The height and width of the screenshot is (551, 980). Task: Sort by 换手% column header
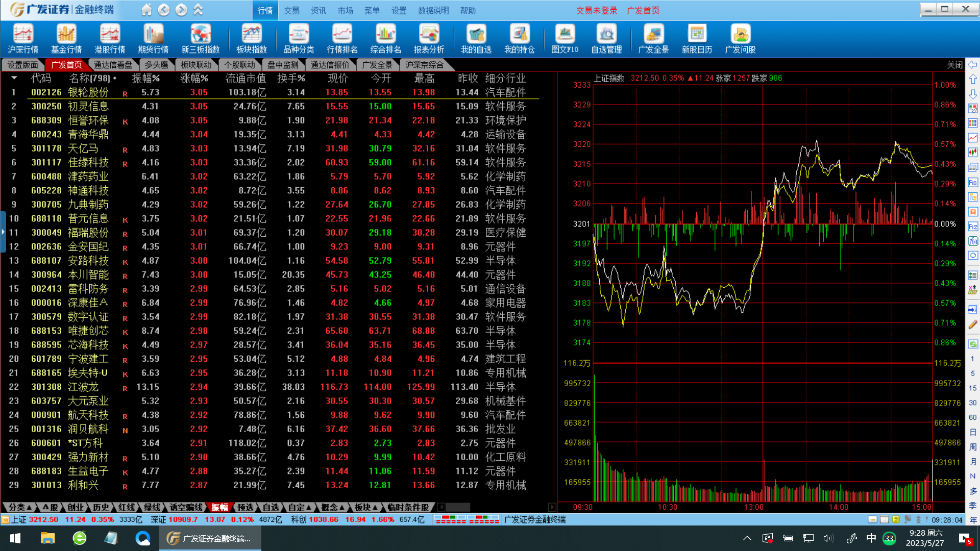coord(291,78)
